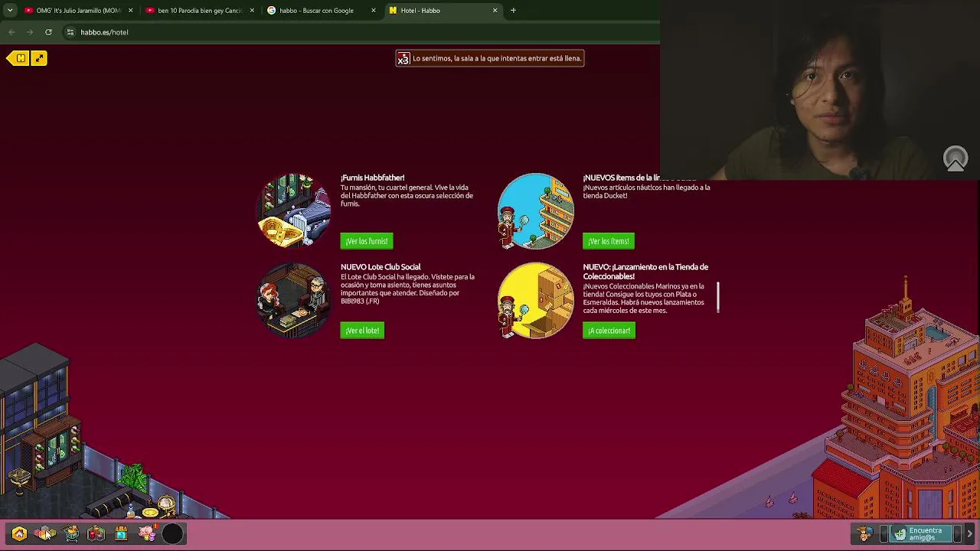Screen dimensions: 980x551
Task: Close the habbo Google search tab
Action: coord(374,11)
